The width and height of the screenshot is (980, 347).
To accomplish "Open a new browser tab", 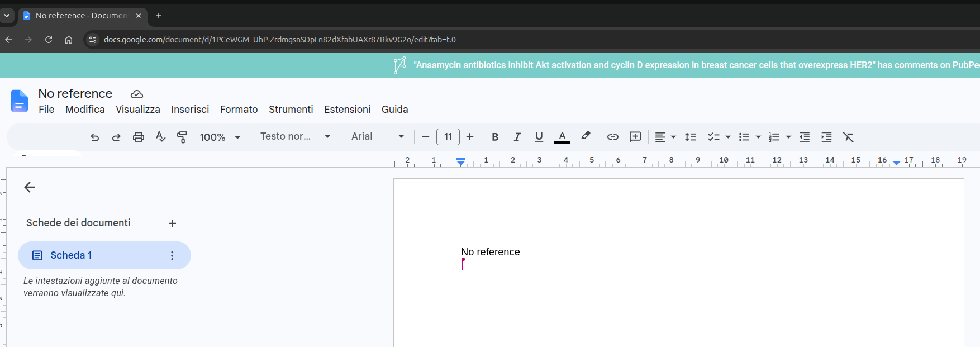I will 159,16.
